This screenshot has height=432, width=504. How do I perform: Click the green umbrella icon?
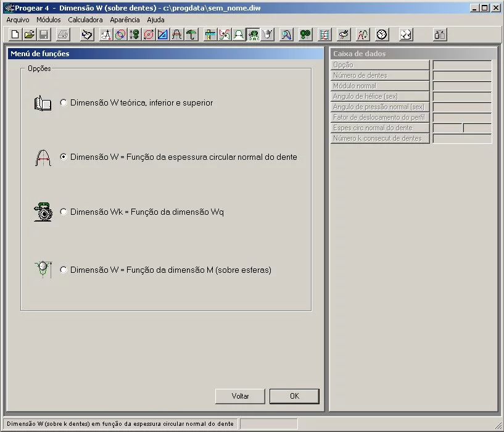192,35
